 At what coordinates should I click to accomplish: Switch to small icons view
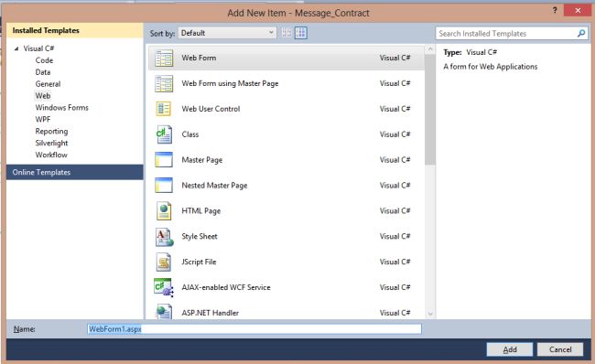pyautogui.click(x=287, y=33)
